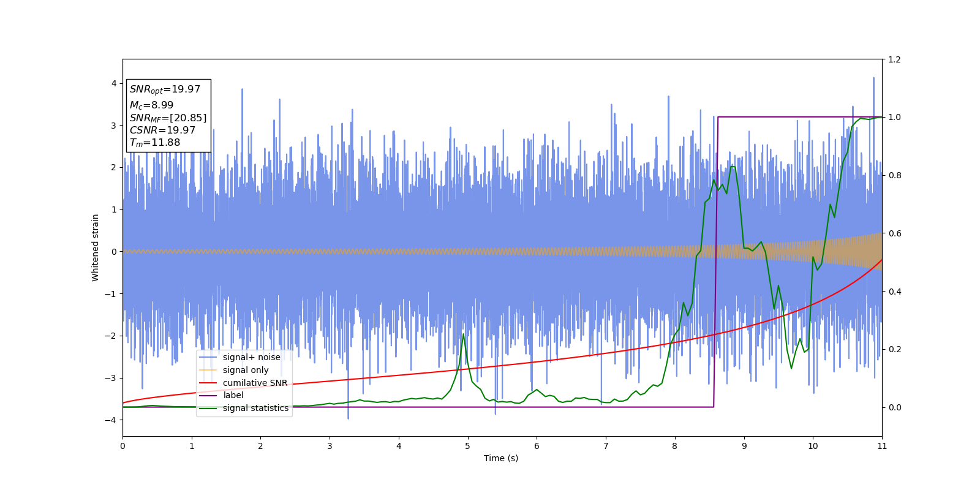The image size is (980, 490).
Task: Click the blue signal+ noise legend line
Action: pos(208,357)
